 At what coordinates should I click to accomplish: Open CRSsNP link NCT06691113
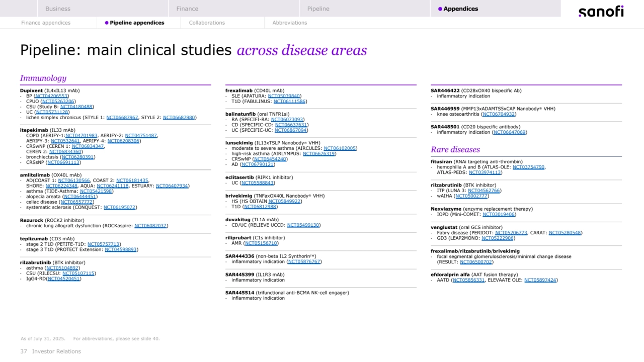tap(63, 162)
